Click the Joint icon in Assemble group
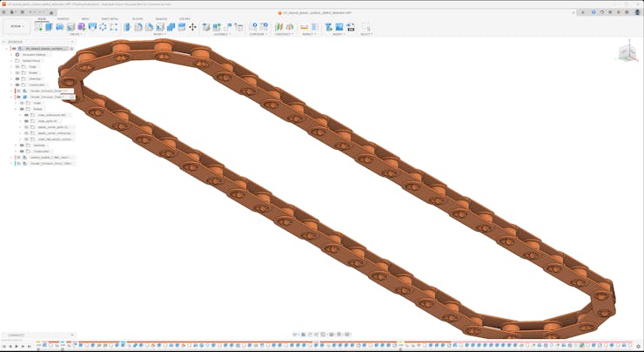 [x=218, y=27]
